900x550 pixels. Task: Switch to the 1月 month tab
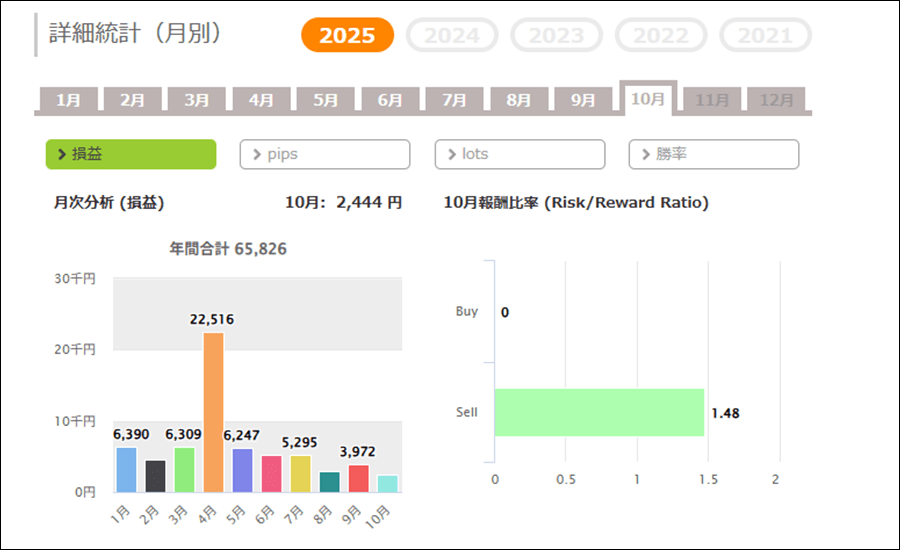point(69,100)
